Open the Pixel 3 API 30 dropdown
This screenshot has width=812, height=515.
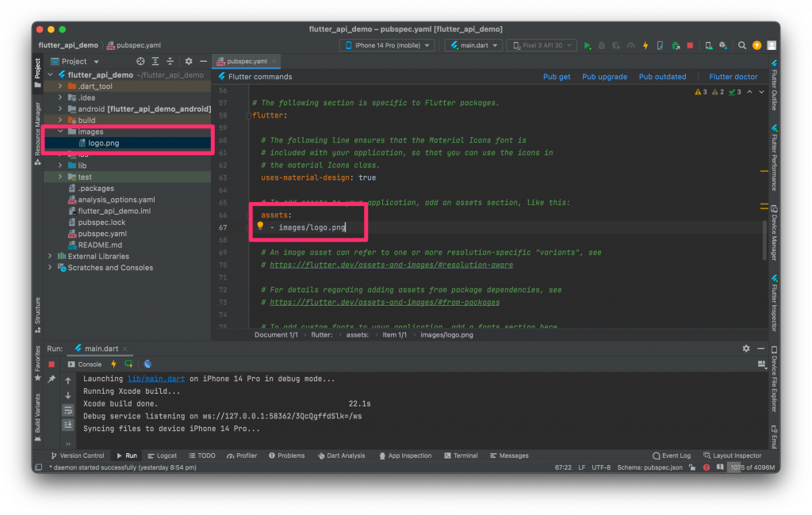542,45
